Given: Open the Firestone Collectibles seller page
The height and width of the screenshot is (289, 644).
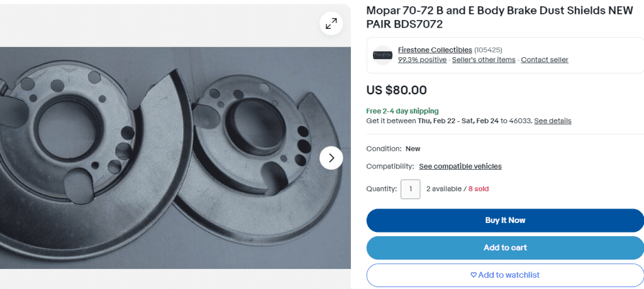Looking at the screenshot, I should tap(435, 50).
